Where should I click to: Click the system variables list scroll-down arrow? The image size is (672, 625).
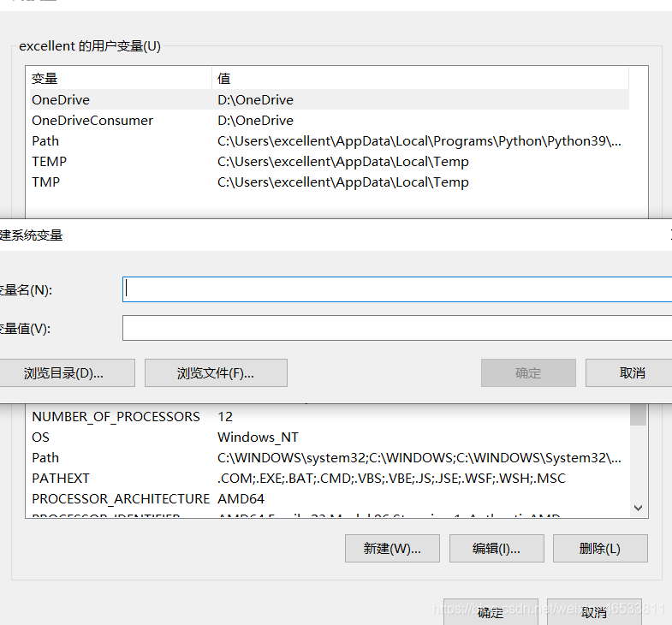[x=638, y=508]
